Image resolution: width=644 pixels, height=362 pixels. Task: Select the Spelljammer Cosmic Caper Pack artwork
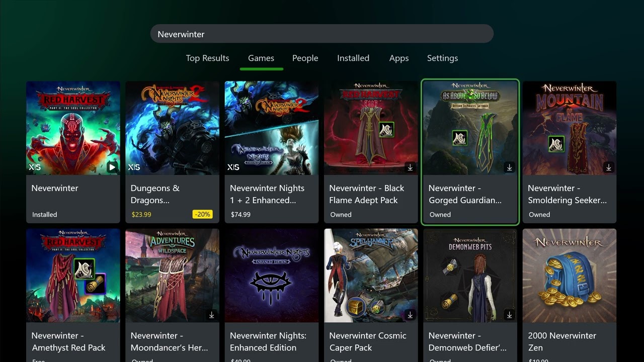pos(371,276)
